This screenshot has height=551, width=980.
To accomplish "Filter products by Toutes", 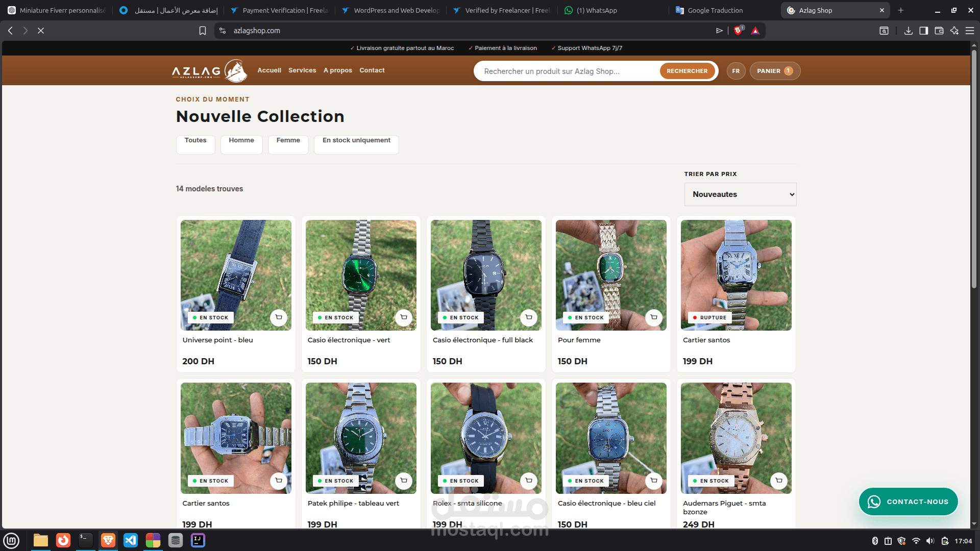I will pyautogui.click(x=195, y=144).
